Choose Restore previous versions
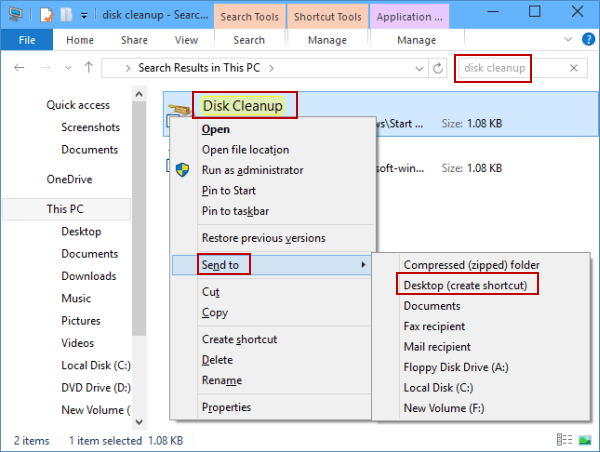The image size is (600, 452). coord(272,238)
